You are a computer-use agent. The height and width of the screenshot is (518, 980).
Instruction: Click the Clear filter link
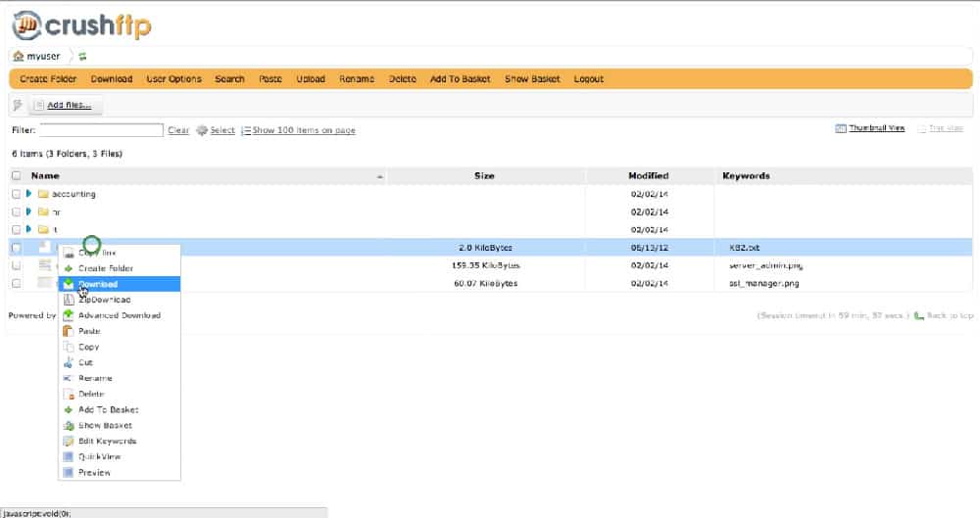click(x=178, y=130)
